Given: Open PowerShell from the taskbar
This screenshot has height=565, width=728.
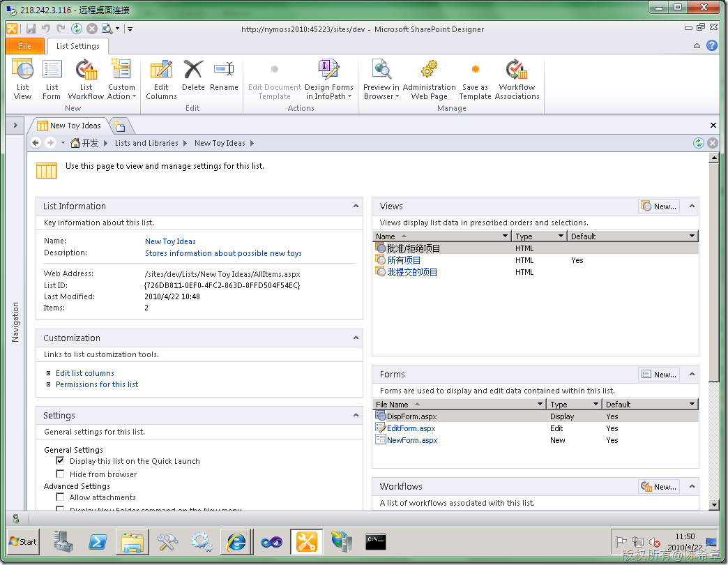Looking at the screenshot, I should (98, 541).
